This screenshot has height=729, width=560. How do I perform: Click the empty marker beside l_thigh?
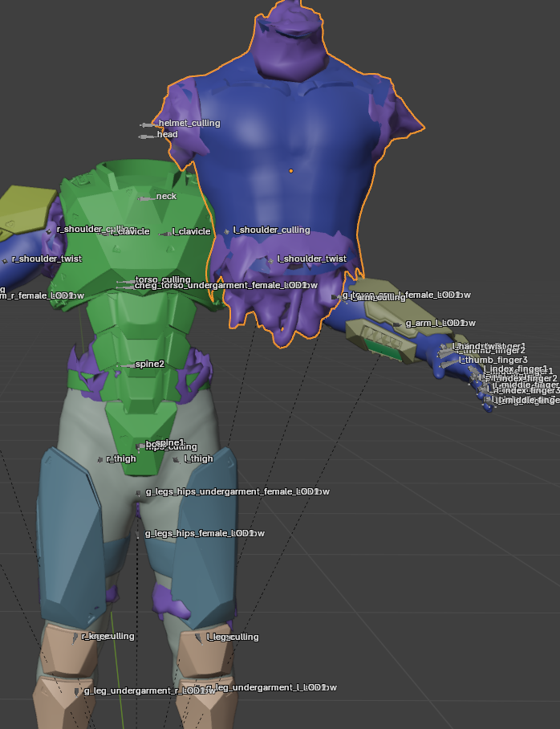click(x=177, y=460)
